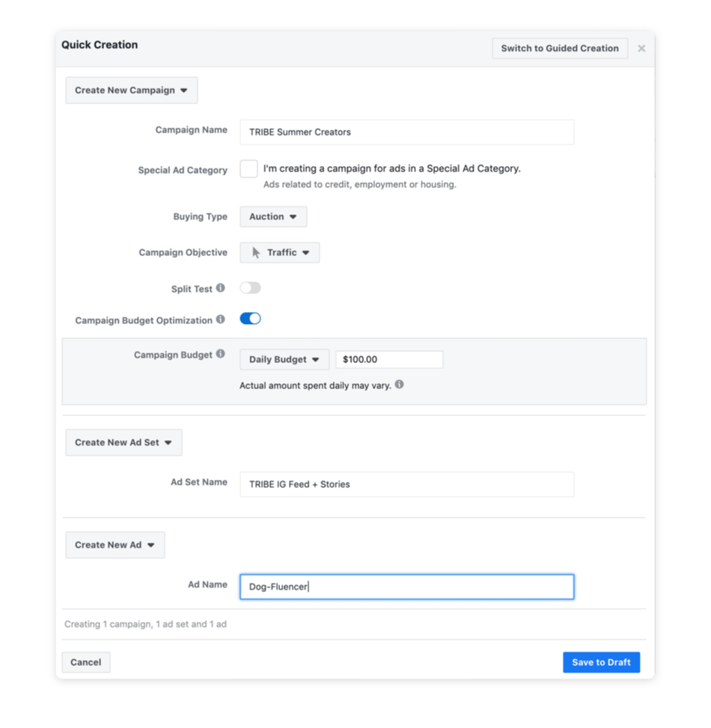
Task: Open the Daily Budget dropdown
Action: 284,359
